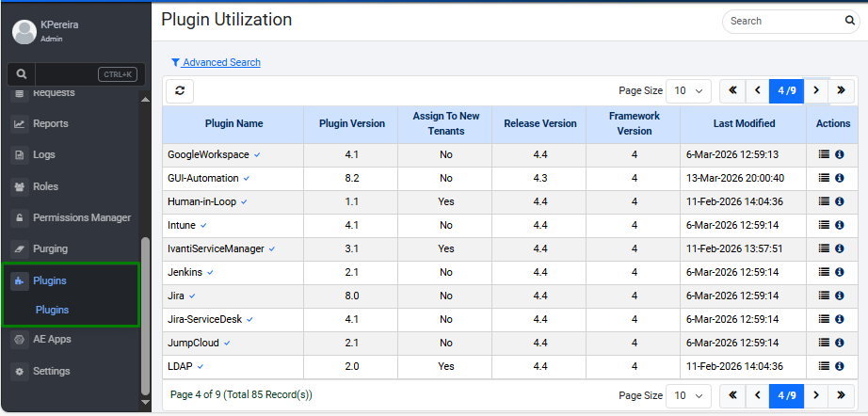868x416 pixels.
Task: Go to last page using bottom pager
Action: [x=842, y=395]
